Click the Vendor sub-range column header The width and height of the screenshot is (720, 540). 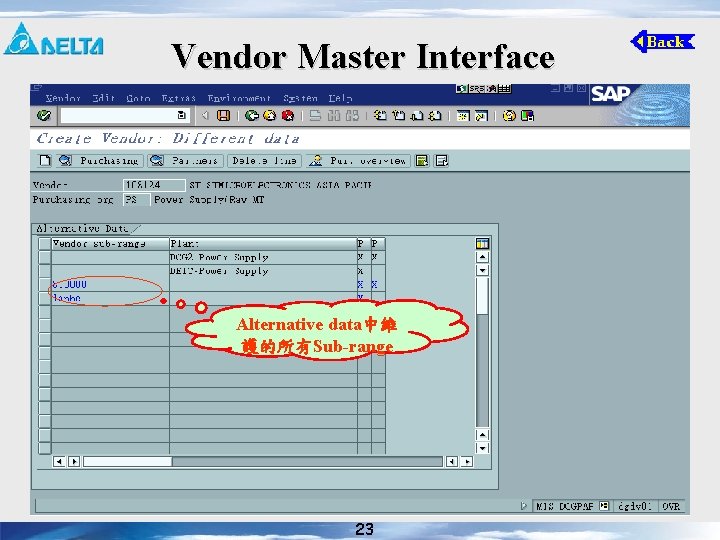pos(110,243)
